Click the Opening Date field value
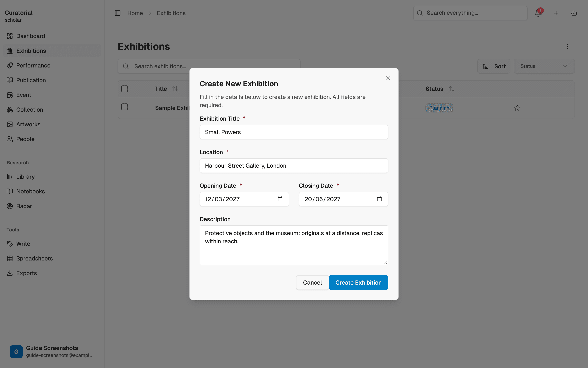This screenshot has width=588, height=368. tap(222, 199)
